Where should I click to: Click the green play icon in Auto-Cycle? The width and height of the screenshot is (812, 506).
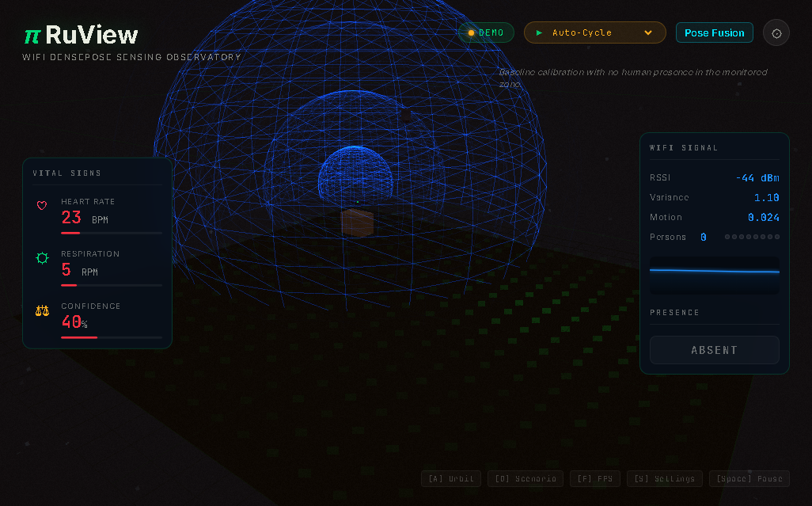tap(539, 33)
